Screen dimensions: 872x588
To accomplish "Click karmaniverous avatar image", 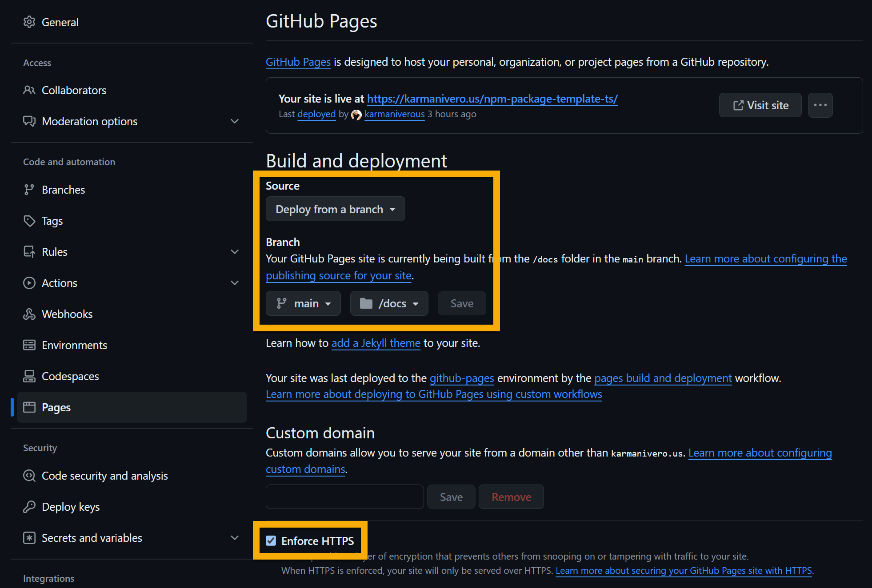I will [x=356, y=115].
